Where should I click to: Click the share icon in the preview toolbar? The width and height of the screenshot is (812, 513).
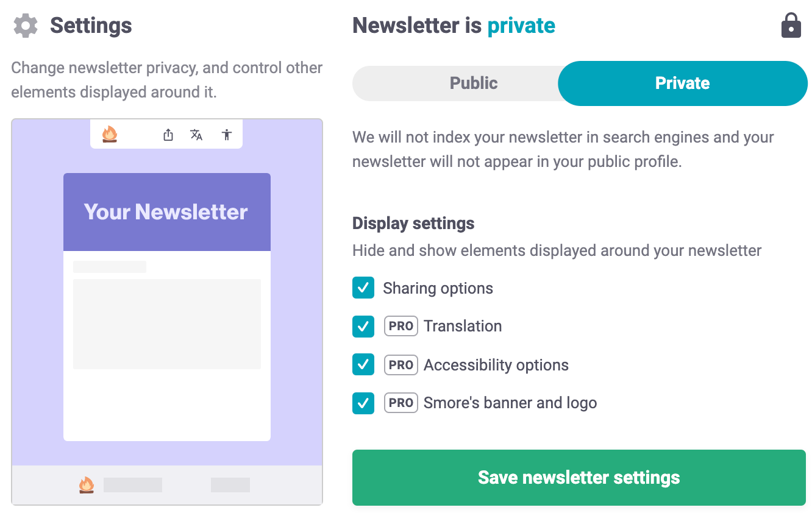(168, 134)
